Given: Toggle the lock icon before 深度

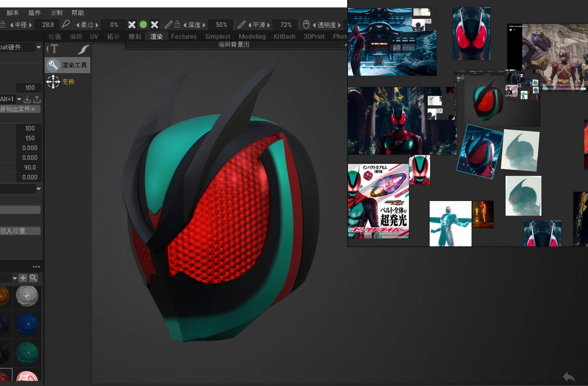Looking at the screenshot, I should [177, 25].
